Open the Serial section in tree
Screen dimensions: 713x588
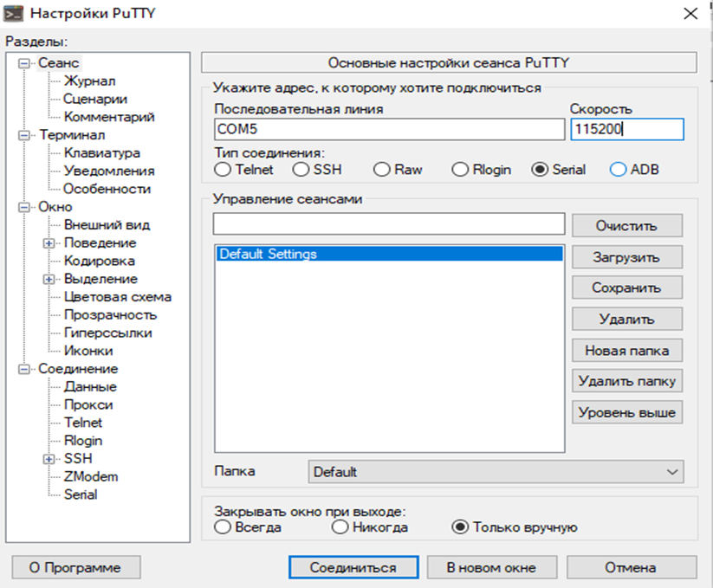(81, 494)
